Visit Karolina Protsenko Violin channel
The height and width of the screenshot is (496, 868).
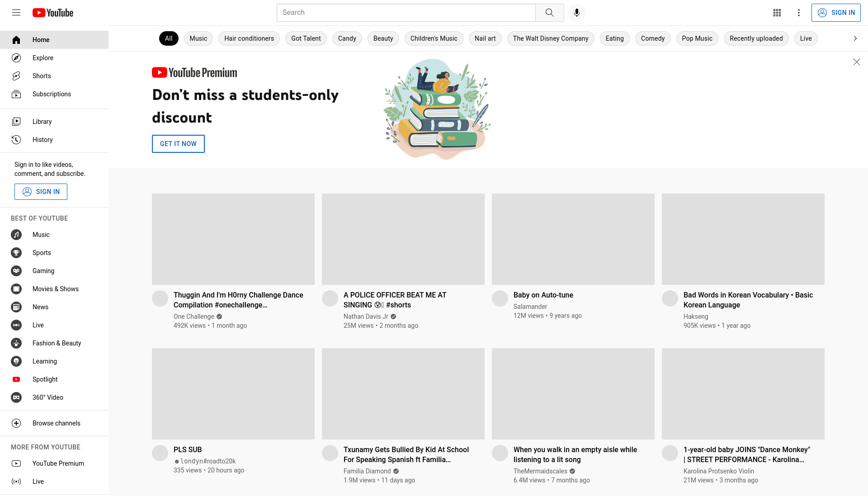719,471
